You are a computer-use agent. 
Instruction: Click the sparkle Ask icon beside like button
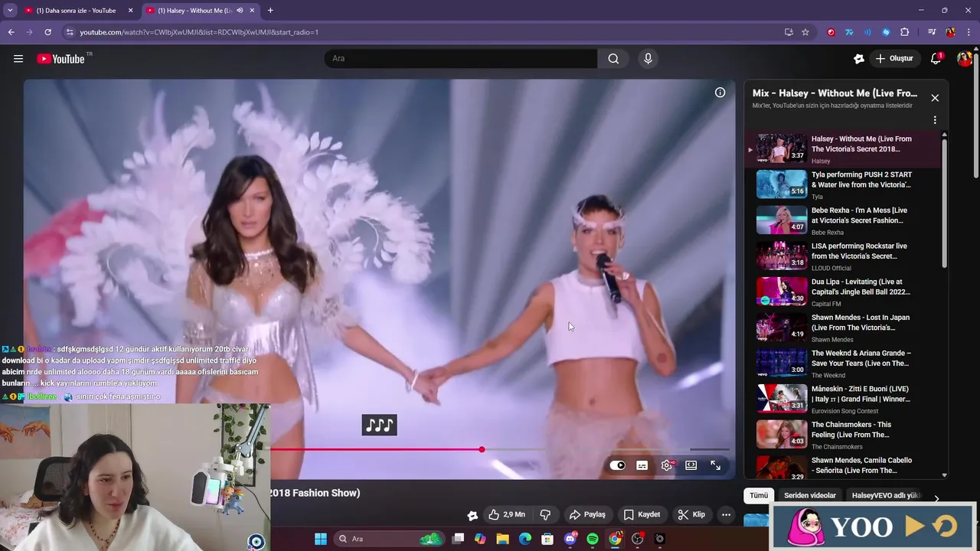[472, 515]
